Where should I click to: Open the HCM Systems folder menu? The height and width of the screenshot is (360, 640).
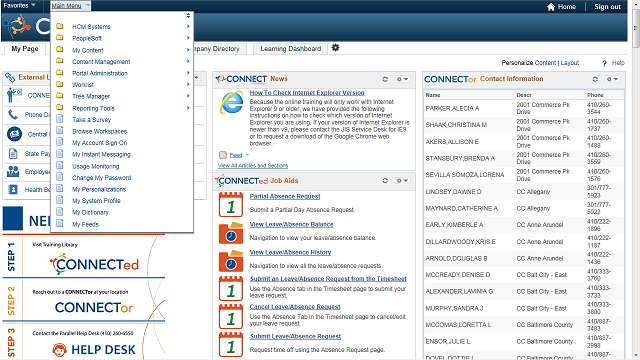click(91, 27)
